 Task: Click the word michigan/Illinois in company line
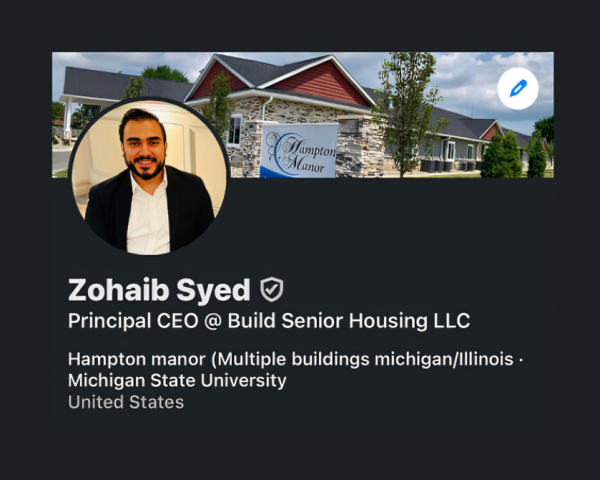click(444, 359)
